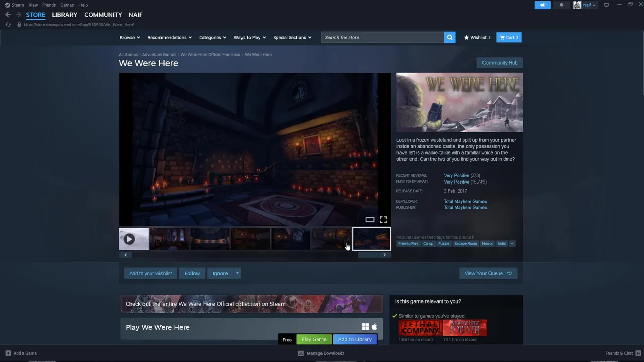Click the store search magnifier button

450,37
